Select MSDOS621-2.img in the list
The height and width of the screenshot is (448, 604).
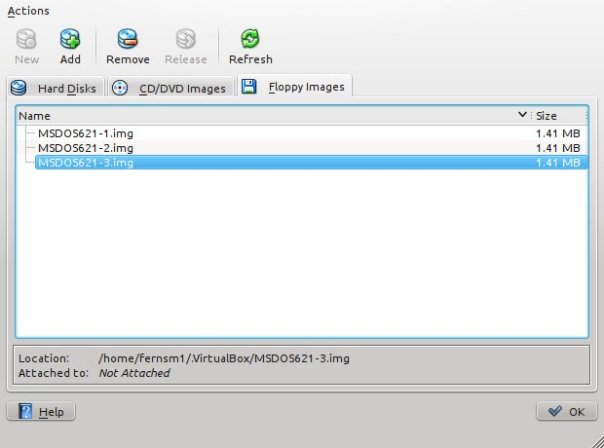(x=86, y=148)
